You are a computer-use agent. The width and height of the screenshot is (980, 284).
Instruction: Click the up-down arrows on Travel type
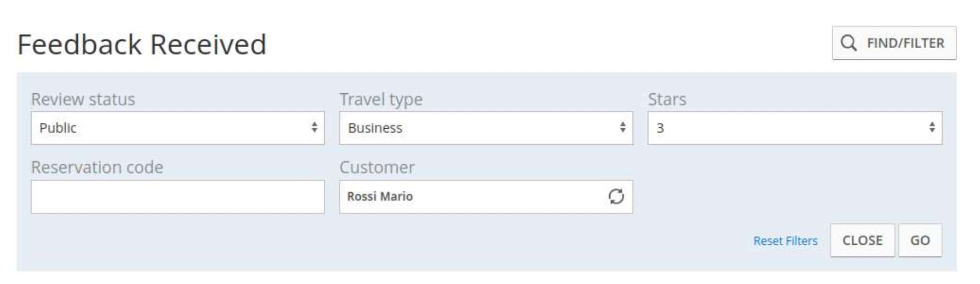[622, 127]
